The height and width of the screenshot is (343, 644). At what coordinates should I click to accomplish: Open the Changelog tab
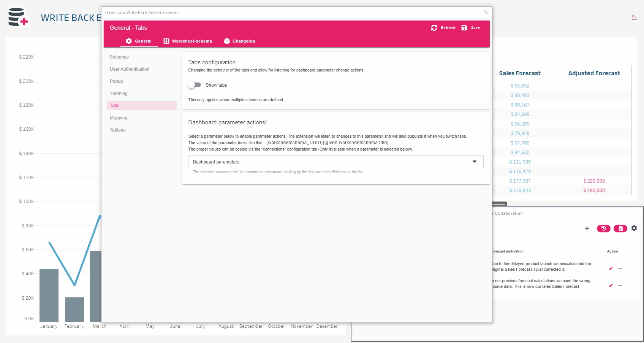239,41
